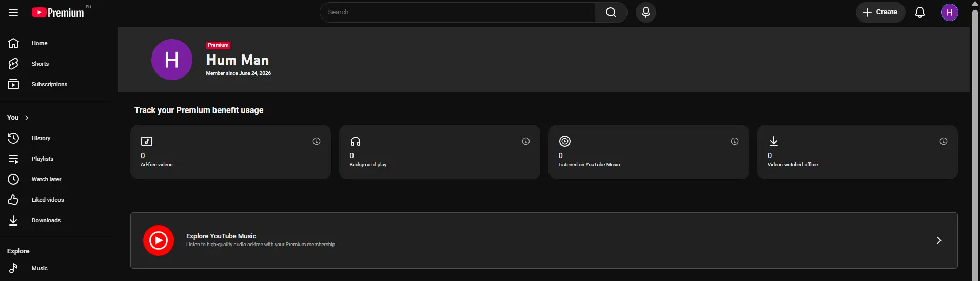The width and height of the screenshot is (980, 281).
Task: Show info for Listened on YouTube Music
Action: pos(735,141)
